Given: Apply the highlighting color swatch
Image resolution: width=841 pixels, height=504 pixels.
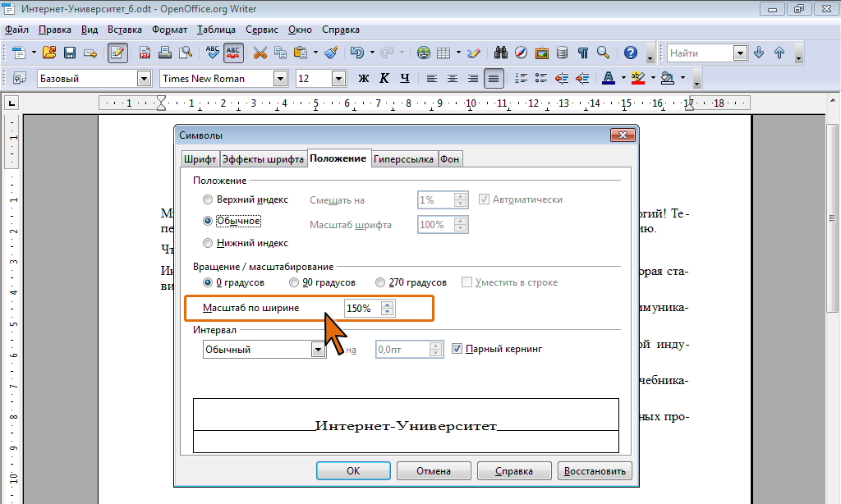Looking at the screenshot, I should [637, 78].
